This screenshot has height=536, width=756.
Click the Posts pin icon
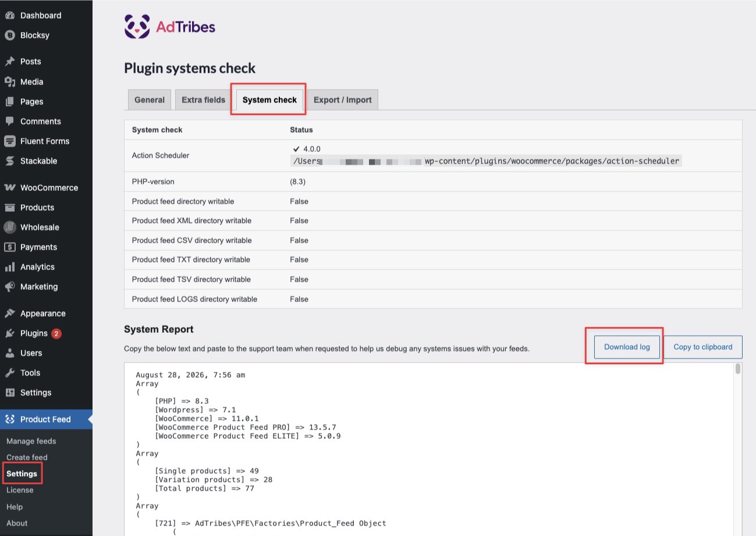[9, 61]
